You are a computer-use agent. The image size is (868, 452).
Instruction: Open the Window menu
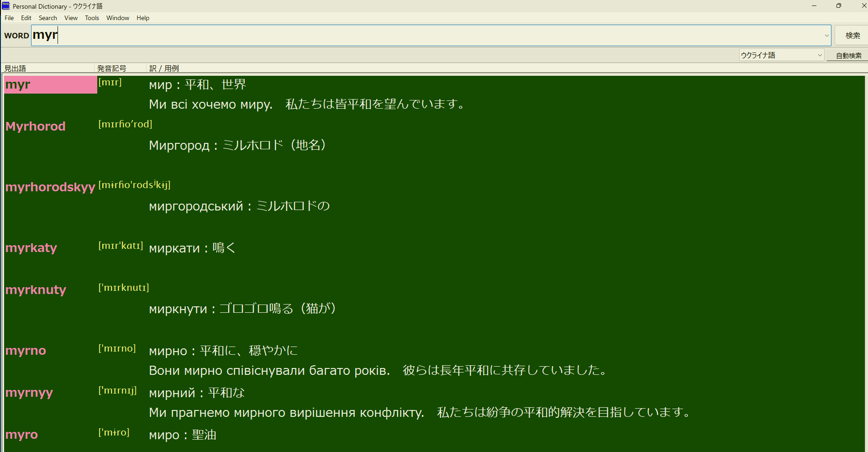(118, 18)
